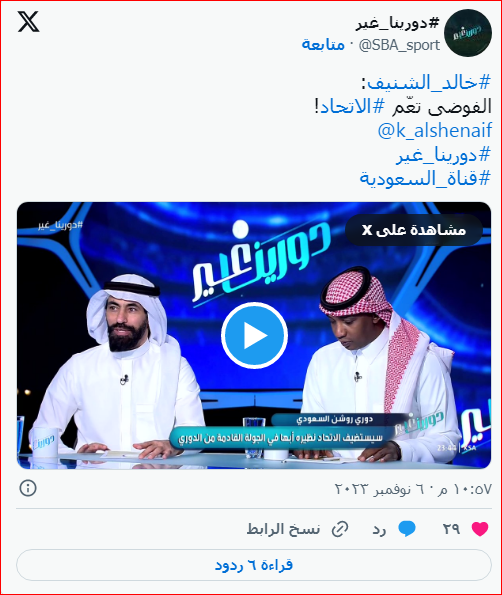
Task: Click the قراءة ٦ ردود button
Action: pyautogui.click(x=254, y=565)
